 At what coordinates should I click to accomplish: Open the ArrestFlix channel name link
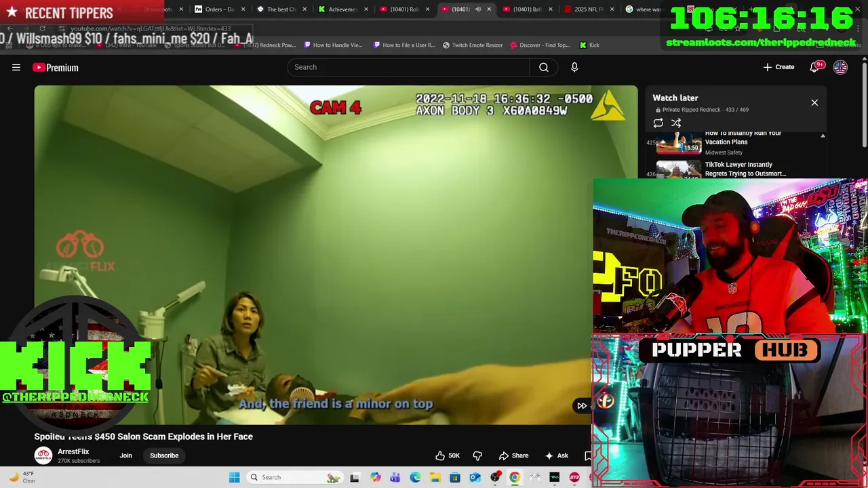[x=73, y=451]
